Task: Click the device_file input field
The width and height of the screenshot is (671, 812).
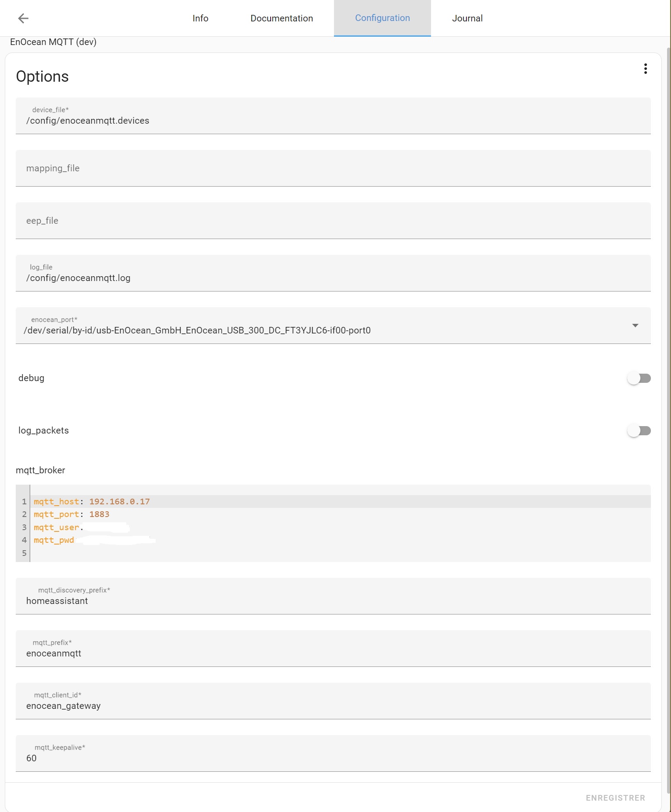Action: 332,121
